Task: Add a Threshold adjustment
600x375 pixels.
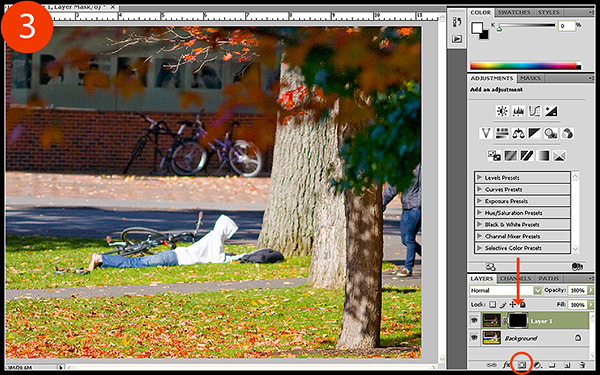Action: coord(527,156)
